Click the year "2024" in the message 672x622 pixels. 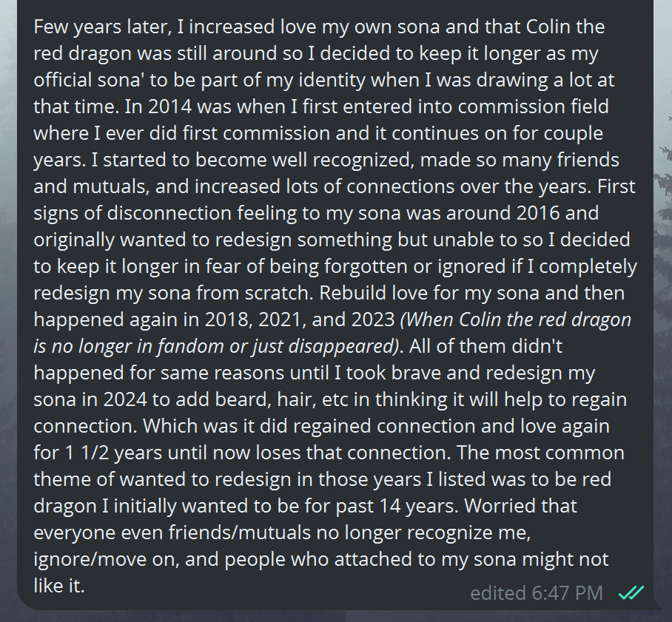[127, 400]
